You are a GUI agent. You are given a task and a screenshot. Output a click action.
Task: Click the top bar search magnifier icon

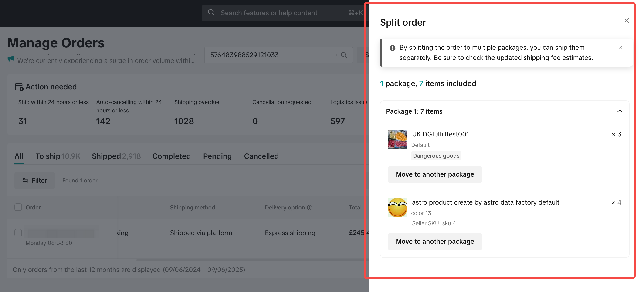pyautogui.click(x=211, y=13)
